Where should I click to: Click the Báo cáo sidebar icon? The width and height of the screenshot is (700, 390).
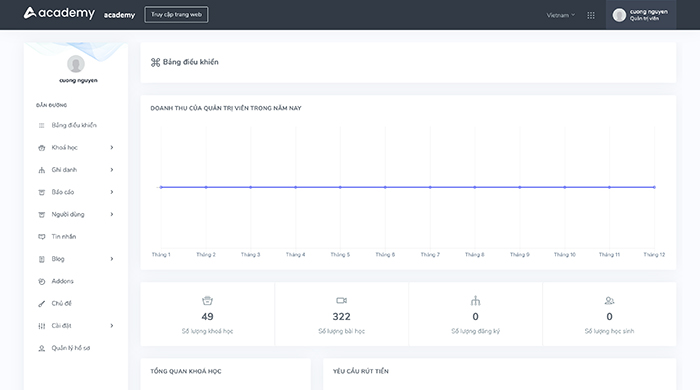tap(42, 192)
